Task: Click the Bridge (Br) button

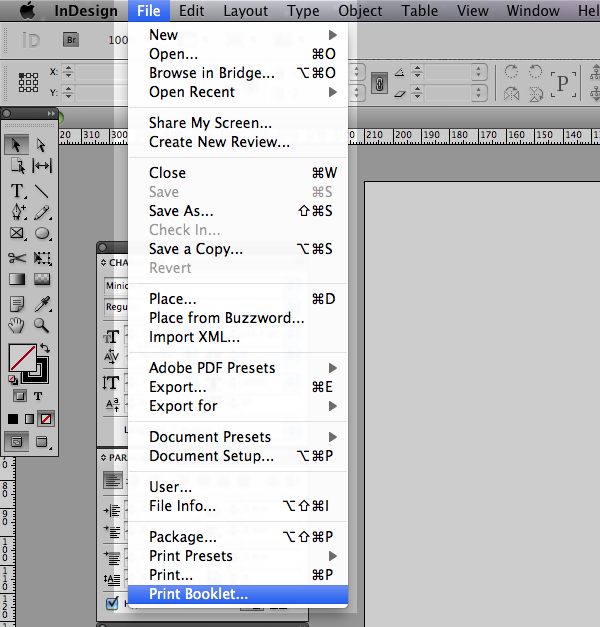Action: tap(71, 40)
